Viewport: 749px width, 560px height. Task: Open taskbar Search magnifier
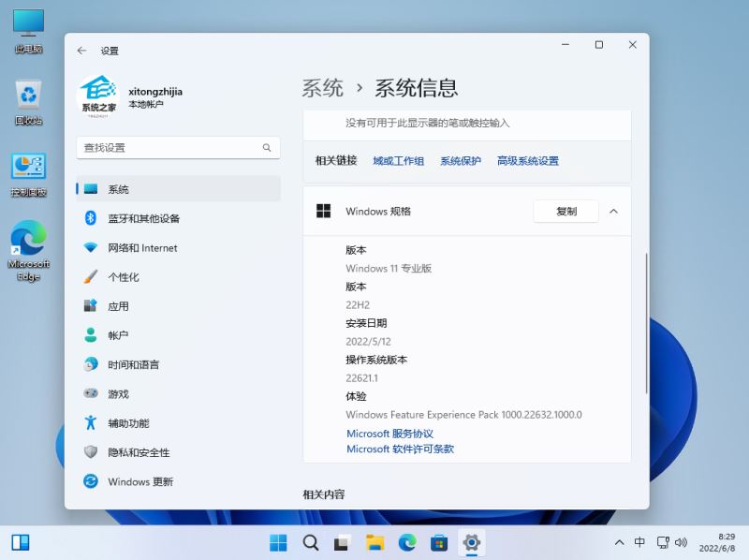(x=311, y=542)
